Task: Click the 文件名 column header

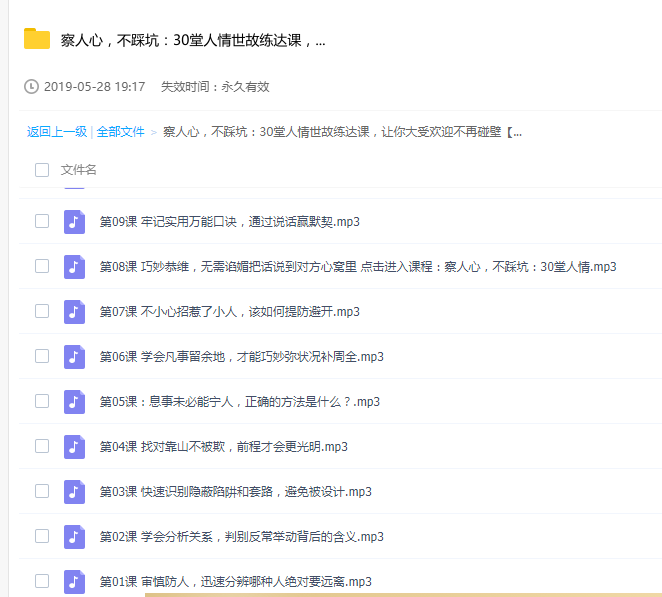Action: pyautogui.click(x=79, y=170)
